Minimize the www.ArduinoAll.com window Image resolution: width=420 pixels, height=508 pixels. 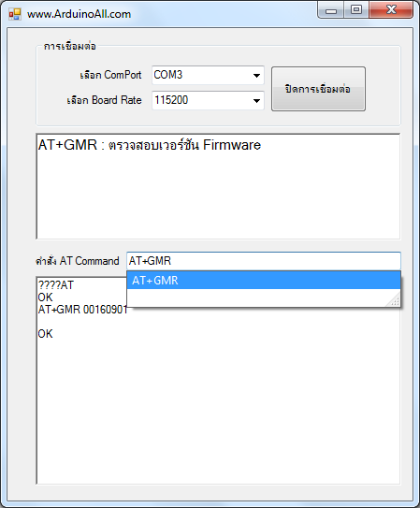tap(331, 10)
